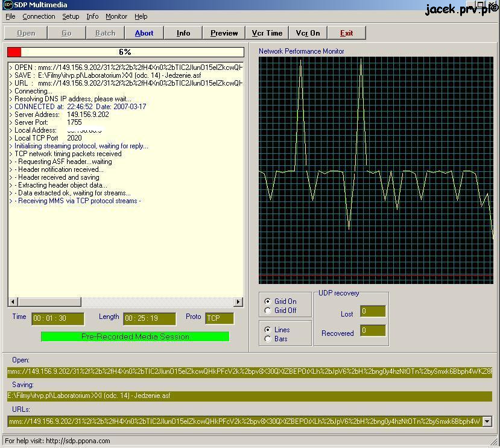Image resolution: width=500 pixels, height=448 pixels.
Task: Select the Grid On radio button
Action: (268, 301)
